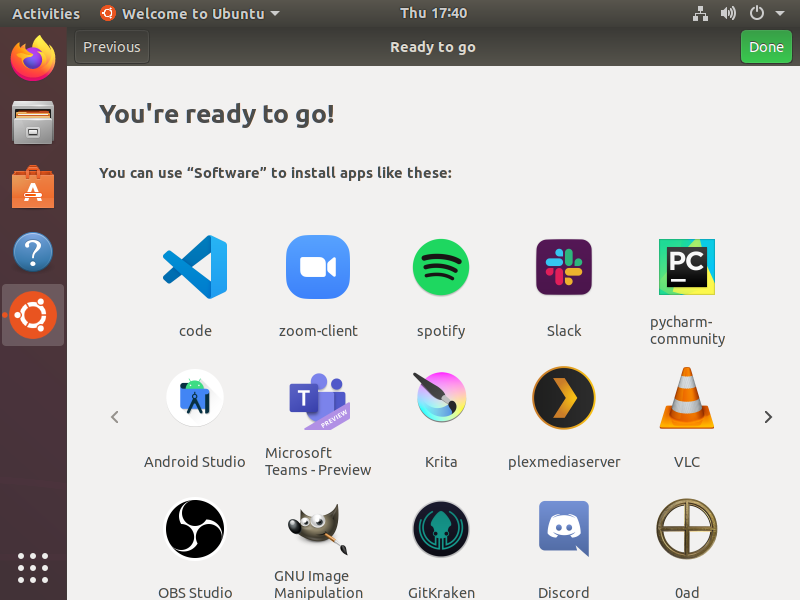Click the "VLC" label
The width and height of the screenshot is (800, 600).
pyautogui.click(x=687, y=462)
